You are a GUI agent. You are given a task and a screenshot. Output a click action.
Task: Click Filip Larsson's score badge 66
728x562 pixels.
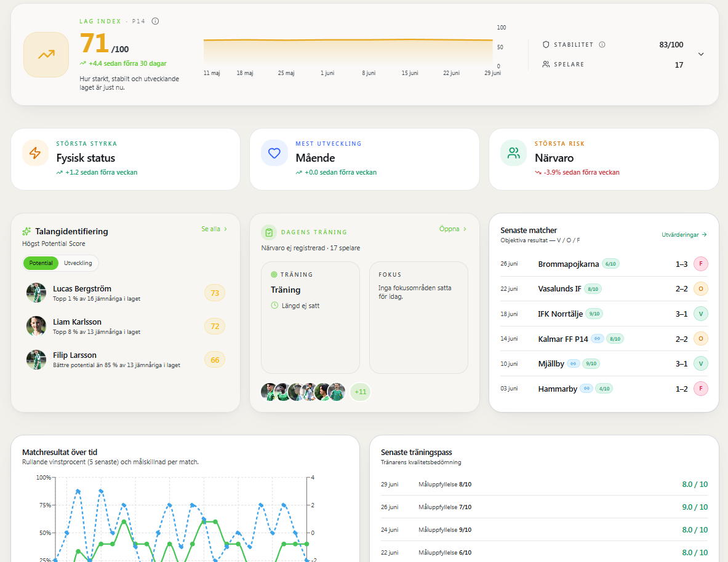point(215,360)
